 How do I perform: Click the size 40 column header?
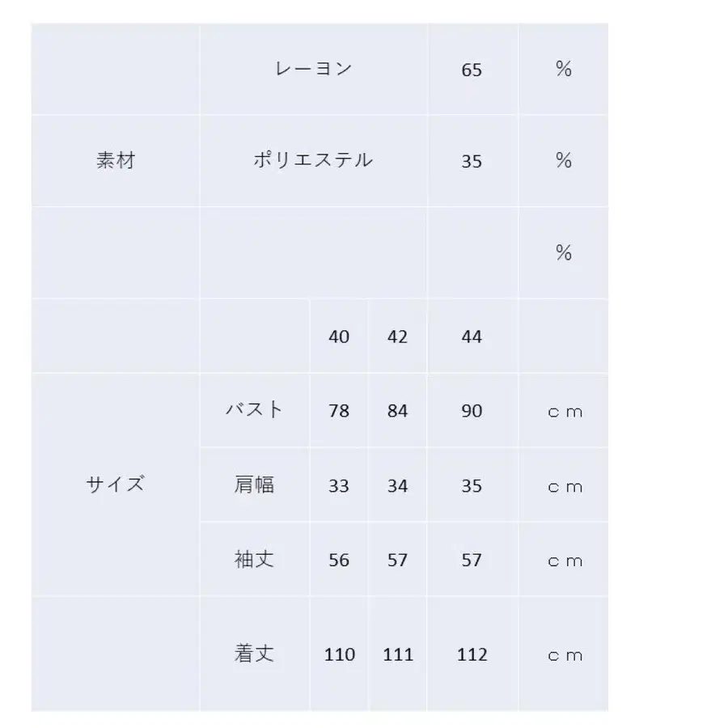(x=339, y=336)
